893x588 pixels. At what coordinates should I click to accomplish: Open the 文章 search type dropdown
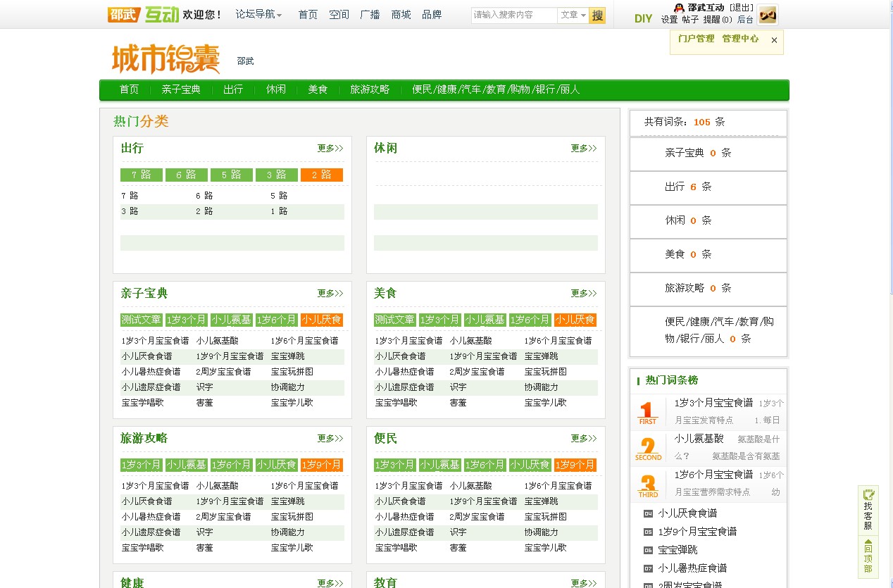pyautogui.click(x=573, y=15)
